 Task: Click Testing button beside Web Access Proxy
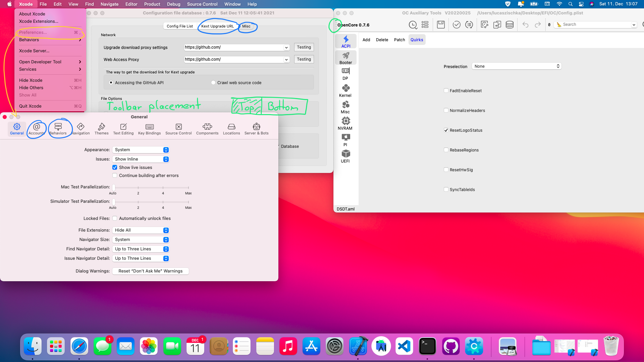coord(304,59)
